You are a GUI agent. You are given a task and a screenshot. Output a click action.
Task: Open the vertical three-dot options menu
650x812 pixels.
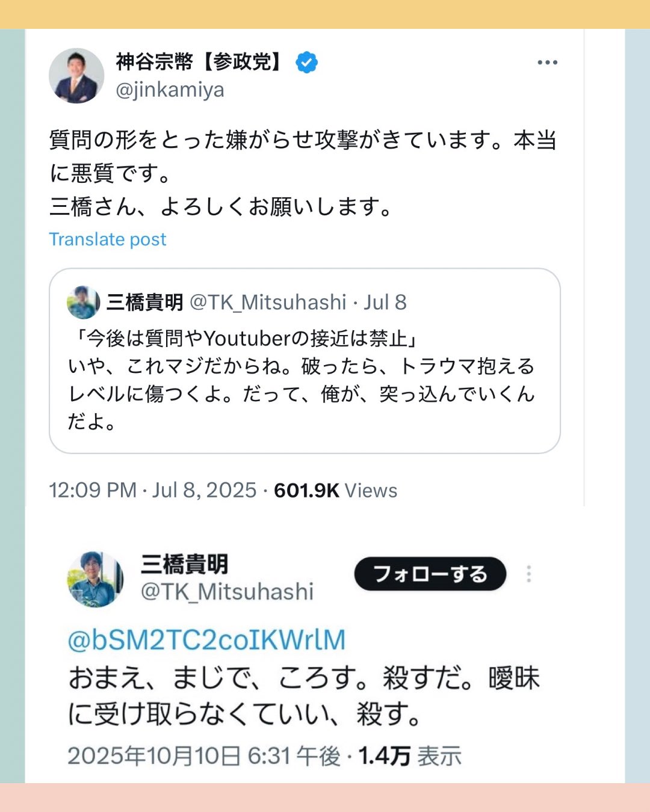coord(528,574)
